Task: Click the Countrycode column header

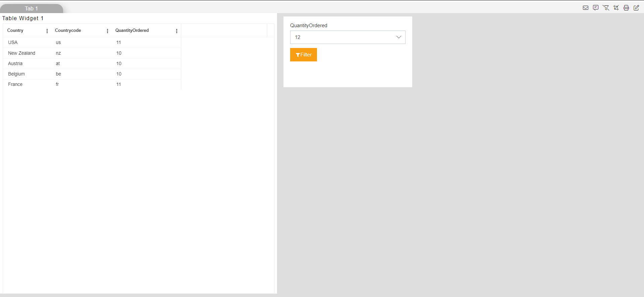Action: 68,31
